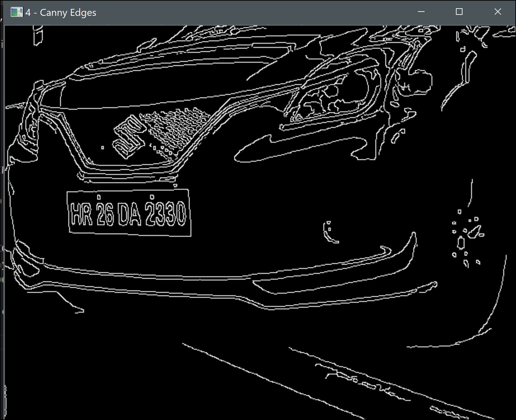This screenshot has height=420, width=516.
Task: Close the Canny Edges window
Action: pyautogui.click(x=498, y=12)
